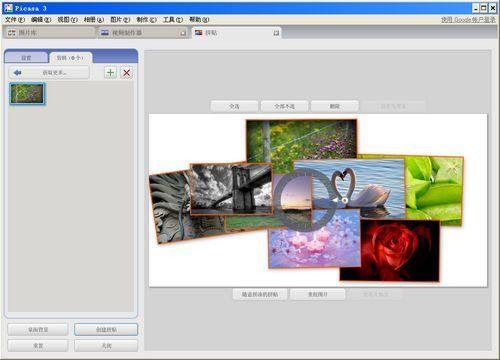Open the 制作 (Create) menu

coord(146,20)
